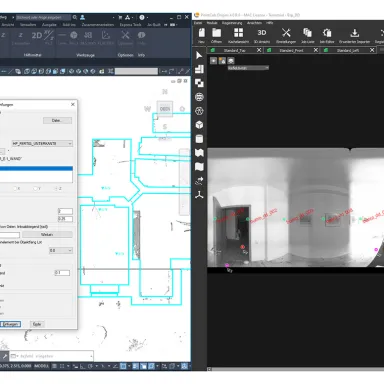Click the XYZ axes tool in CAD ribbon
The width and height of the screenshot is (384, 384).
click(x=49, y=35)
